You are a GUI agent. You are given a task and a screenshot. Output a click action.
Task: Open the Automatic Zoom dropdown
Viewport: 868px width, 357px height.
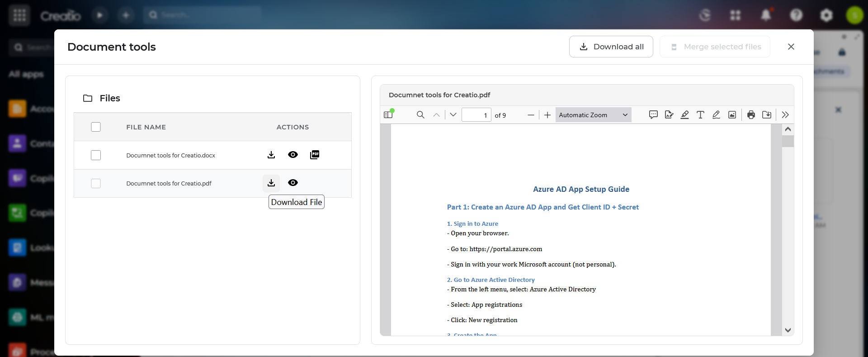tap(593, 115)
